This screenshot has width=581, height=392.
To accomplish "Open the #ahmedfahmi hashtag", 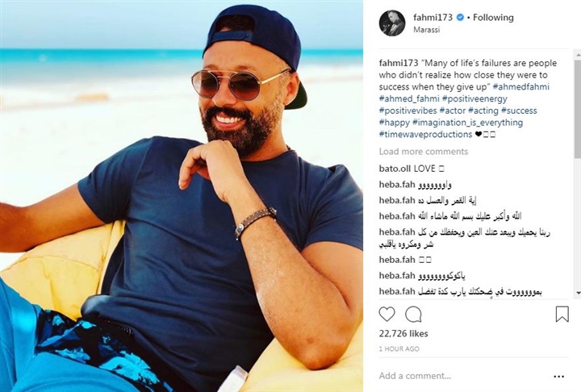I will tap(521, 86).
